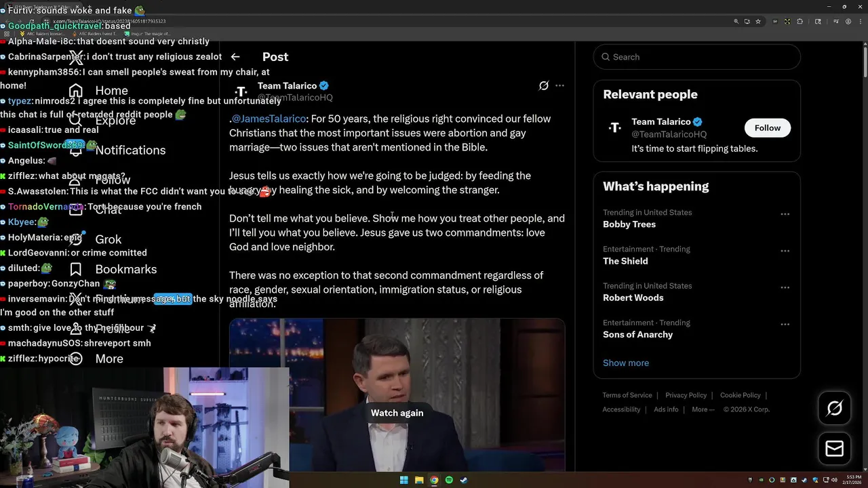Open the Sons of Anarchy trend

[637, 334]
